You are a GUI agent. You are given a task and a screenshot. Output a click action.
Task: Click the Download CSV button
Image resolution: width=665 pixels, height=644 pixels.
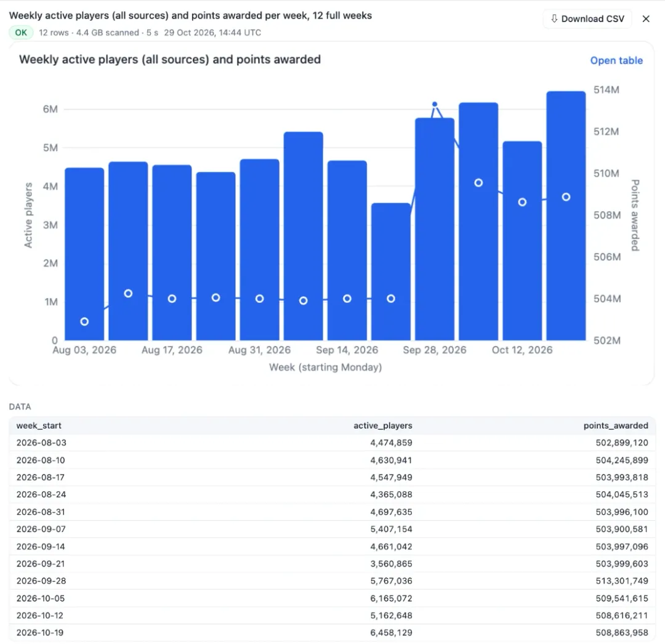tap(587, 19)
